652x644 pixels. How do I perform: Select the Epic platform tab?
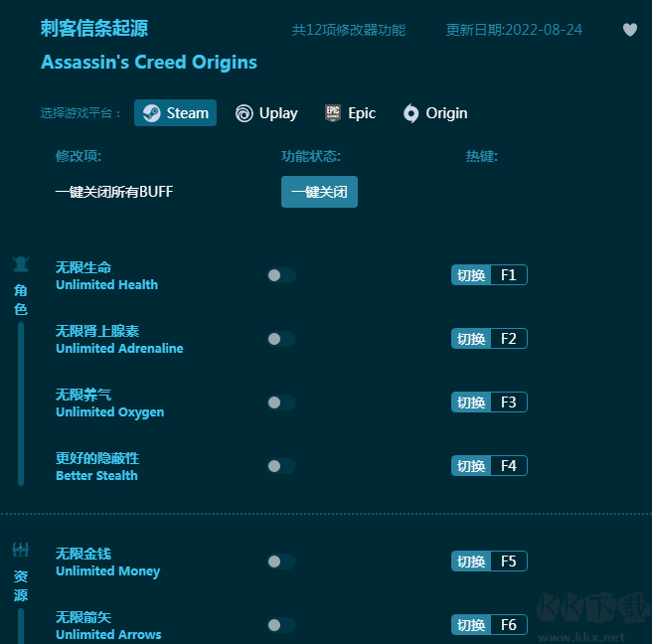(350, 113)
